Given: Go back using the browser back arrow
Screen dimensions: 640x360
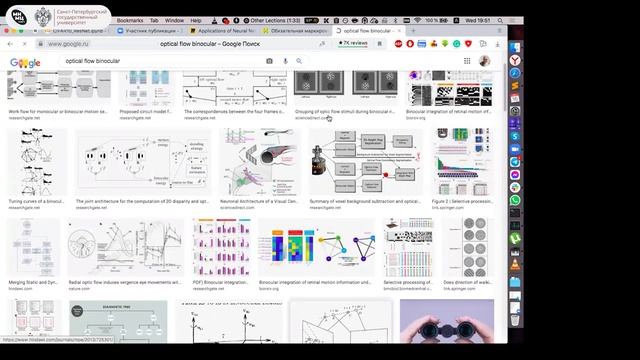Looking at the screenshot, I should [x=11, y=44].
